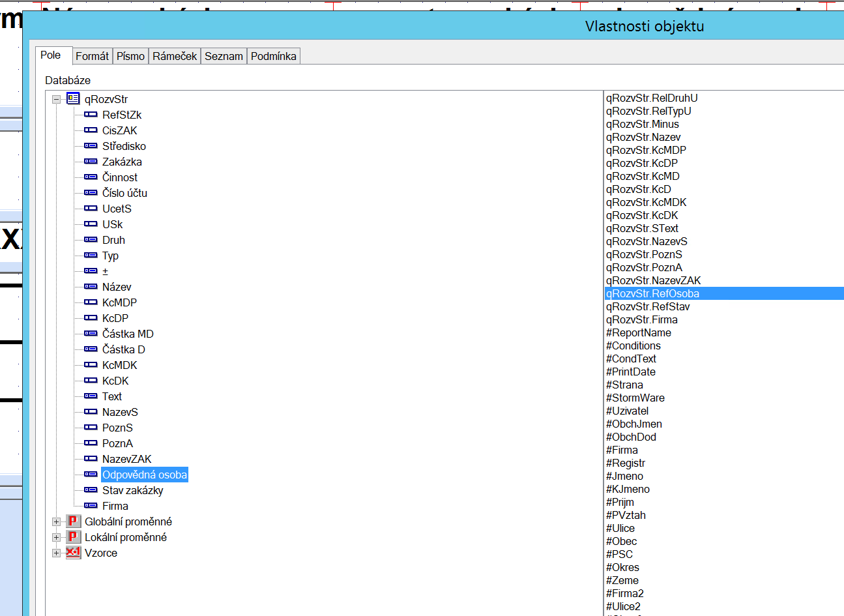Select qRozvStr.Firma in the list
The width and height of the screenshot is (844, 616).
point(642,319)
